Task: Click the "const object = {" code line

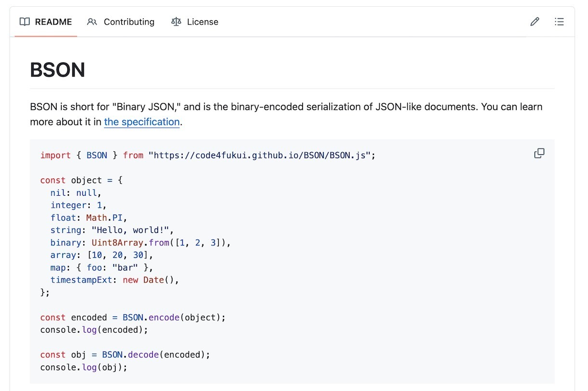Action: pyautogui.click(x=81, y=180)
